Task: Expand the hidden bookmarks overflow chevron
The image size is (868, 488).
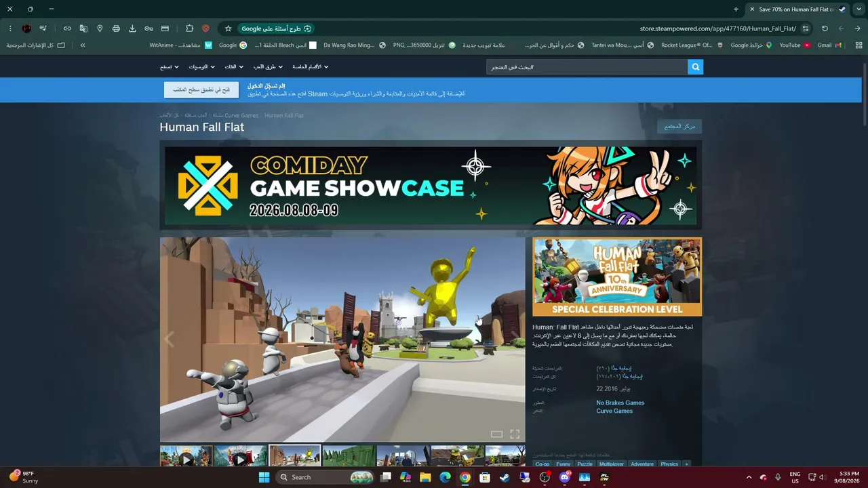Action: (83, 45)
